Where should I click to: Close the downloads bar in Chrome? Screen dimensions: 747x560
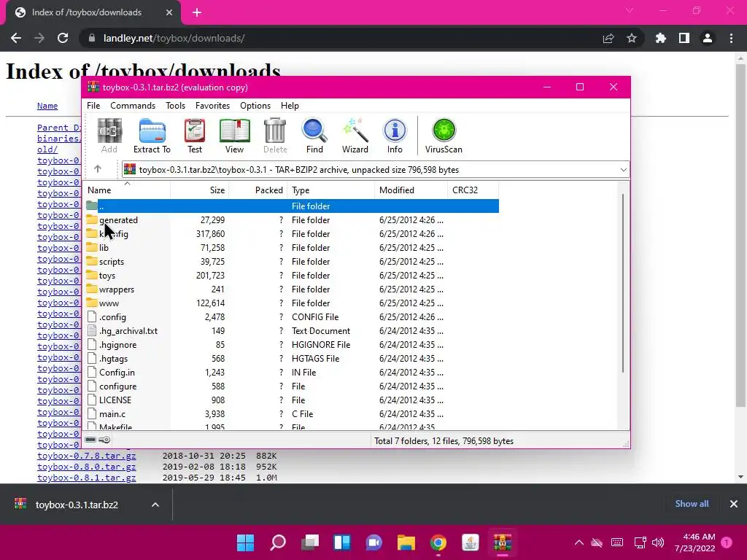click(734, 504)
